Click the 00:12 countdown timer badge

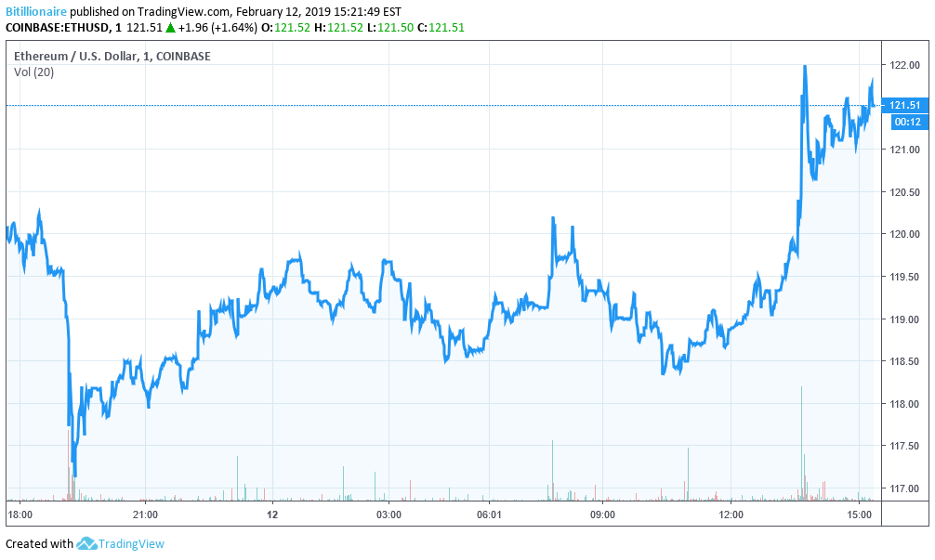pyautogui.click(x=906, y=121)
